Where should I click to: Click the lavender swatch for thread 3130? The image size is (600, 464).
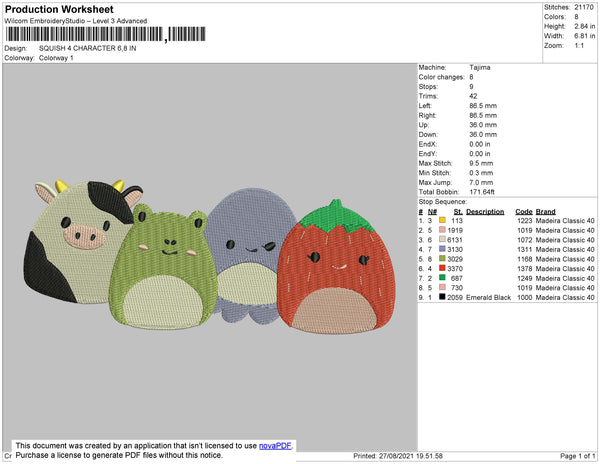(442, 249)
